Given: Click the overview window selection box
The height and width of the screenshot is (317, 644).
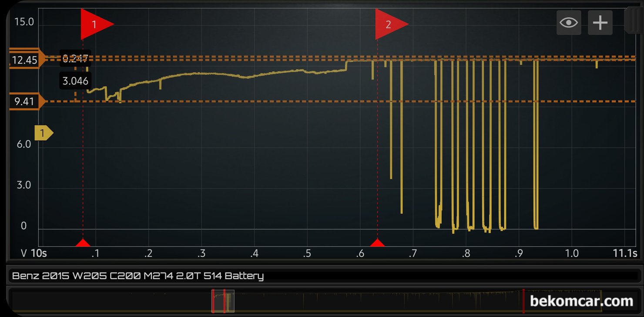Looking at the screenshot, I should click(x=223, y=301).
